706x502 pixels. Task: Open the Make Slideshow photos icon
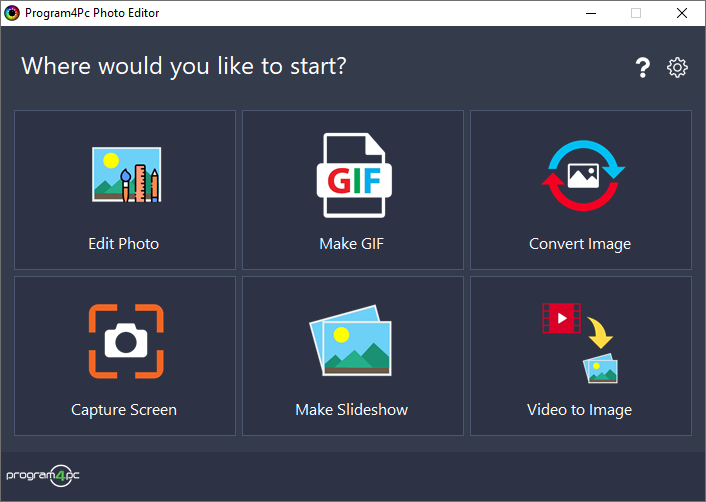pos(350,340)
